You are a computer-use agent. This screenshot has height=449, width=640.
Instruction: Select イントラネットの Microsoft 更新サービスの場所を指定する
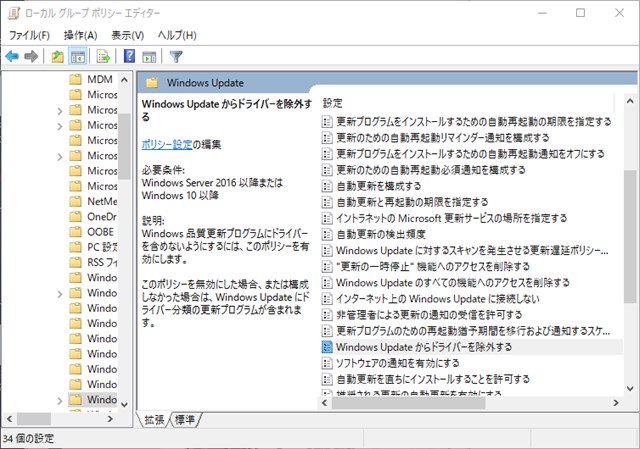click(451, 218)
